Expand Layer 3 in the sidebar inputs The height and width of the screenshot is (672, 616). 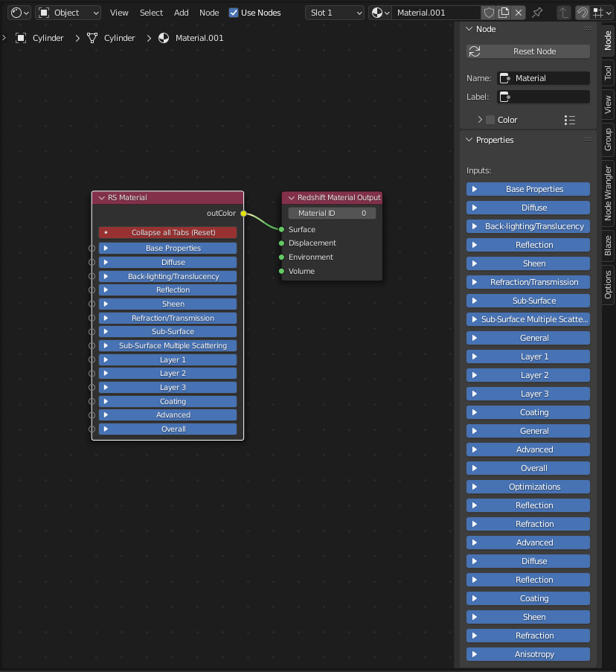tap(528, 394)
